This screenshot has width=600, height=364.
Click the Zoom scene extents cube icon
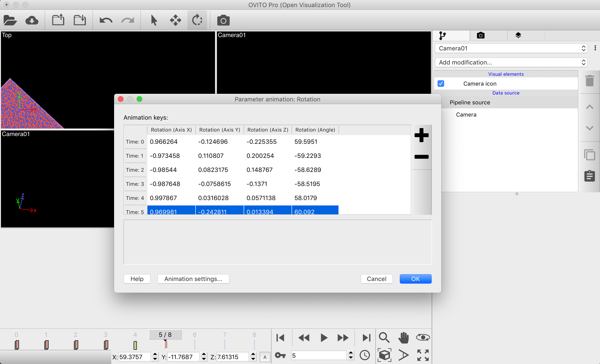[x=384, y=355]
